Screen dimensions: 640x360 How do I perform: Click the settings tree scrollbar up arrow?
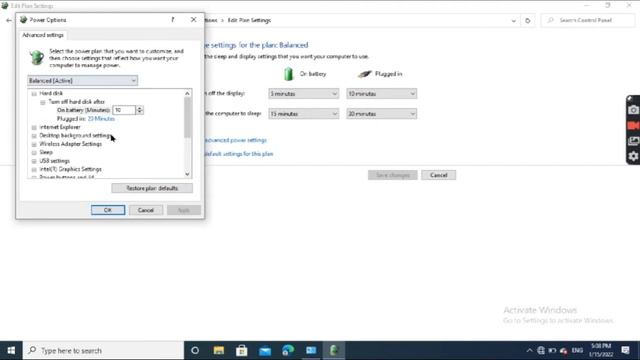point(187,93)
